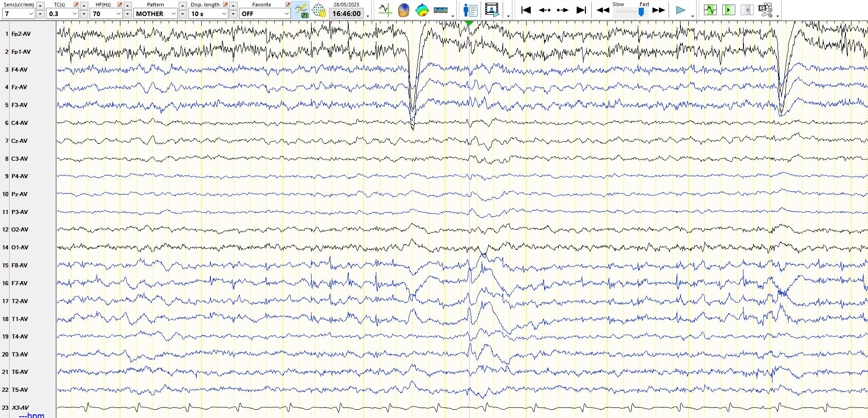This screenshot has width=868, height=418.
Task: Edit the HF(Hz) list via pencil icon
Action: 120,5
